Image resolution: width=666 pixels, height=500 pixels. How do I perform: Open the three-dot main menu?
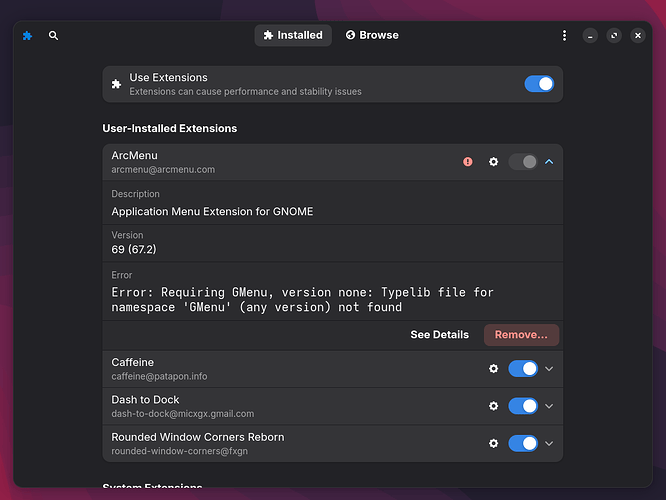[564, 35]
